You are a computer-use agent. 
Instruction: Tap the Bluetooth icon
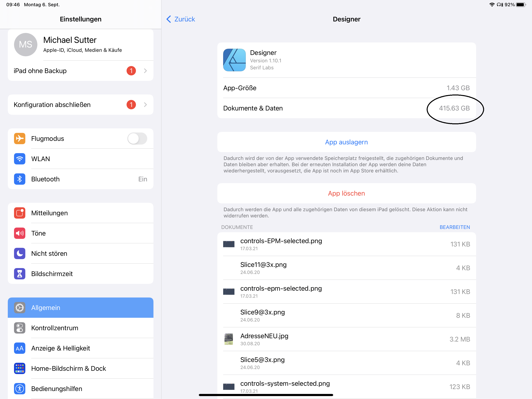click(19, 179)
